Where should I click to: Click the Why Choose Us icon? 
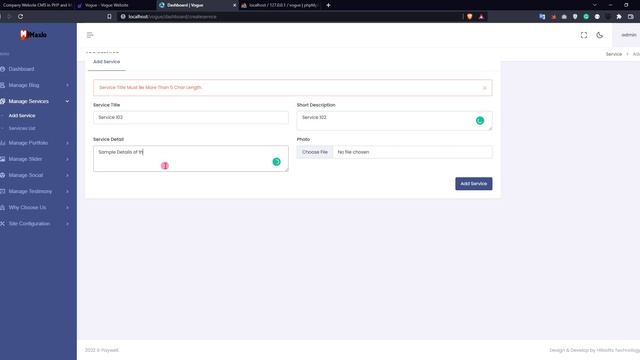(2, 207)
